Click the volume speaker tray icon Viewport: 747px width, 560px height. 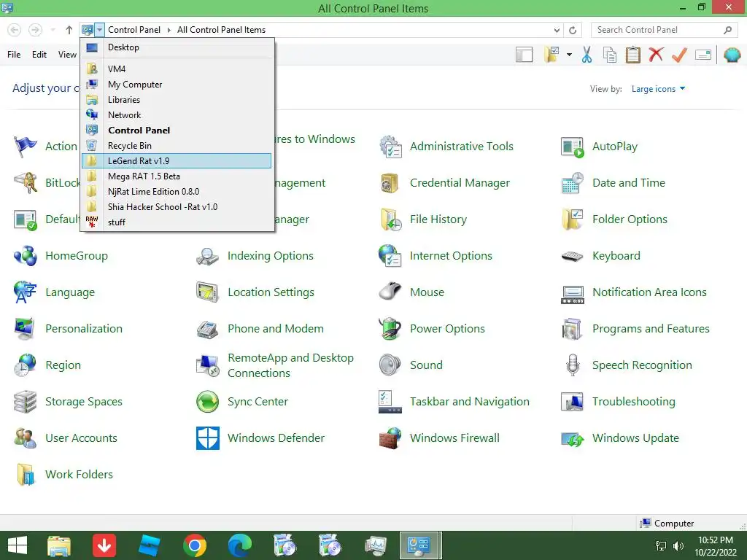coord(678,546)
